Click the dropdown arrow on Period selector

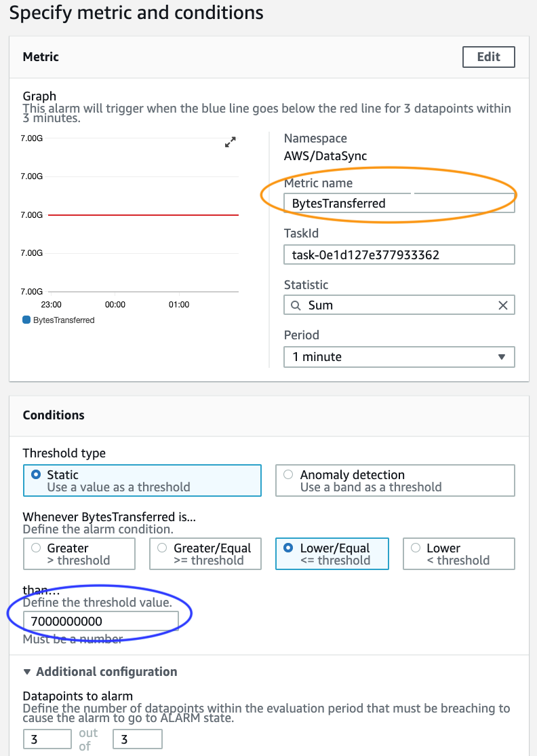pyautogui.click(x=502, y=357)
